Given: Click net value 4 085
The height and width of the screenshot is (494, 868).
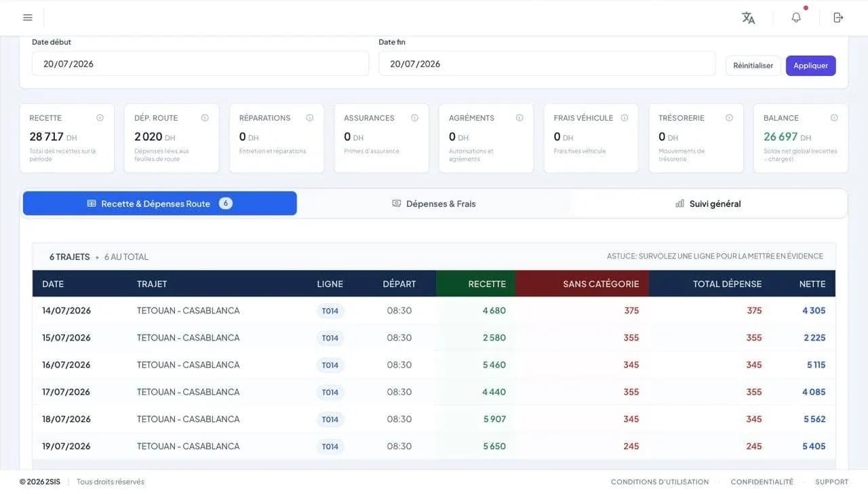Looking at the screenshot, I should (814, 392).
